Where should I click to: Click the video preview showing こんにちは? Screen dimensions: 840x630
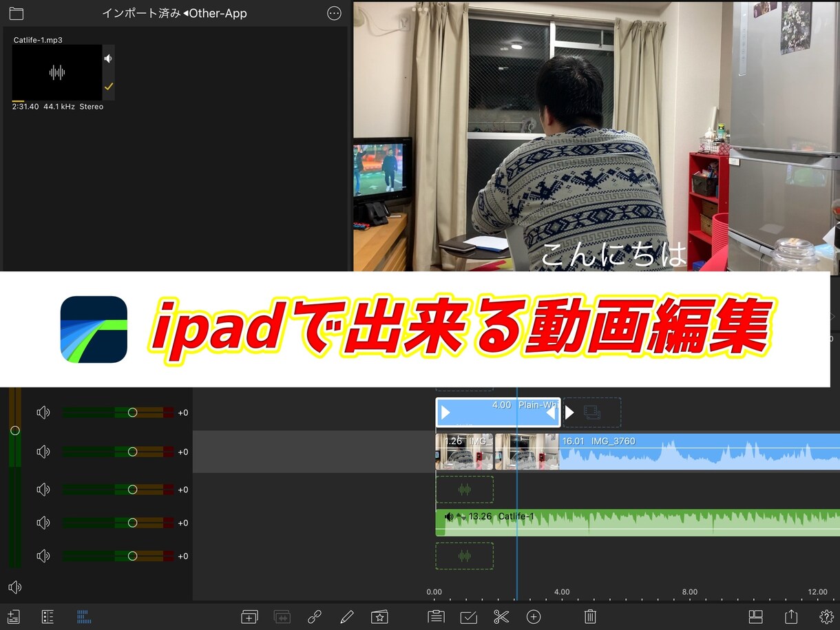pos(596,136)
